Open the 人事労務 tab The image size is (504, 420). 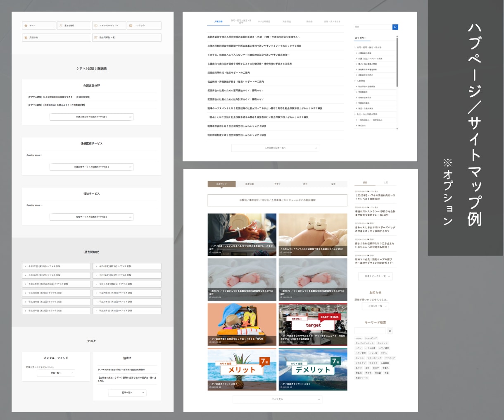[x=218, y=21]
